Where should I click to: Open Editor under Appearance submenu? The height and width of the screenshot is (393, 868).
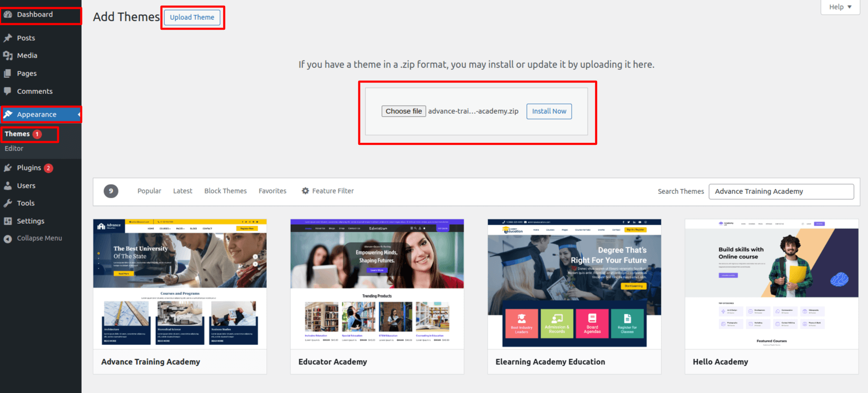tap(14, 149)
